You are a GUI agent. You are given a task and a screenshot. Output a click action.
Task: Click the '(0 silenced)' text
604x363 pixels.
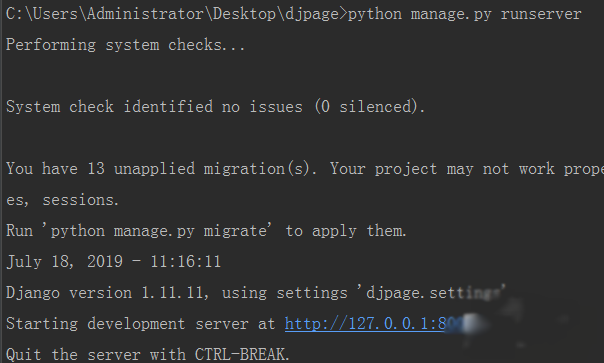370,107
